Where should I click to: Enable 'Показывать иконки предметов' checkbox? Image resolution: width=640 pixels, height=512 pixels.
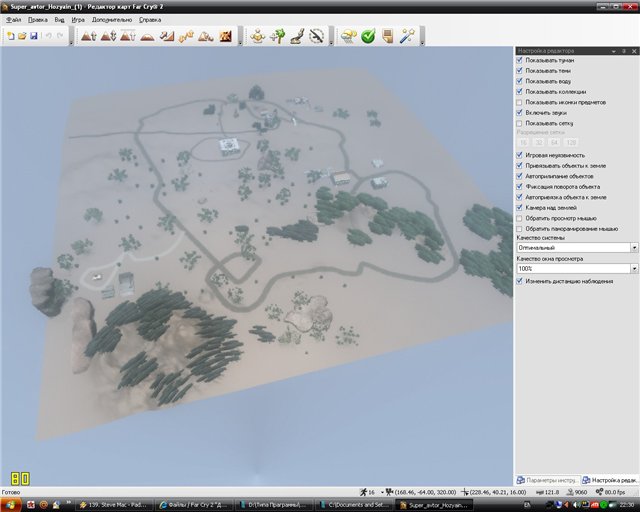pyautogui.click(x=519, y=102)
